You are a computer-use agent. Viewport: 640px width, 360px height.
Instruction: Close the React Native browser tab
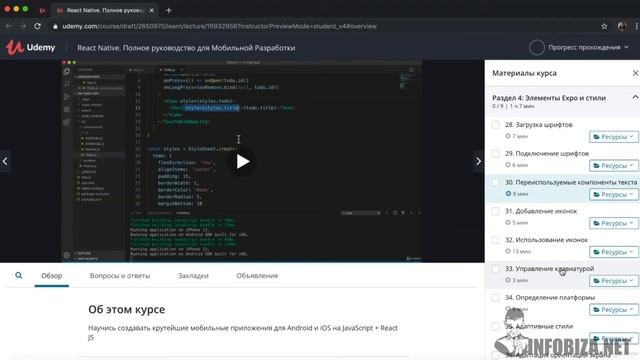[151, 10]
